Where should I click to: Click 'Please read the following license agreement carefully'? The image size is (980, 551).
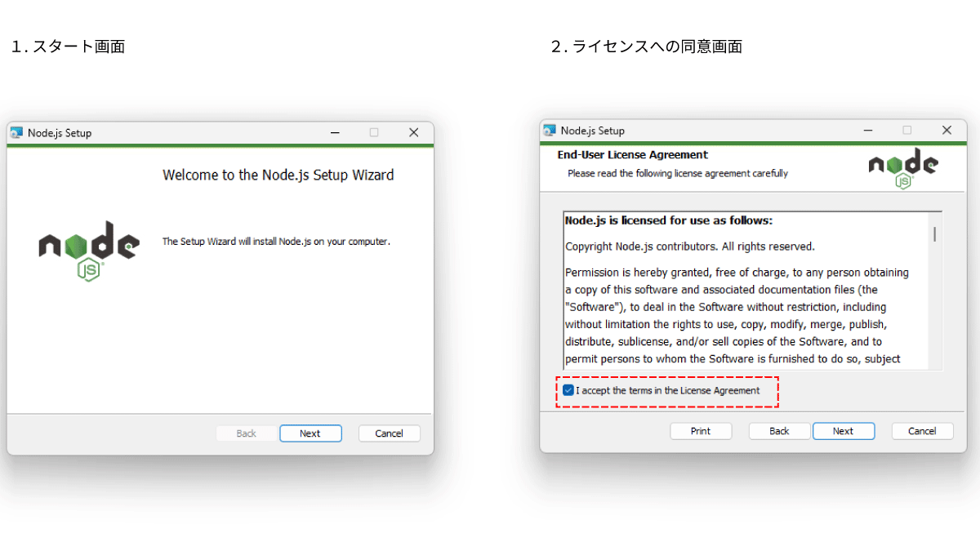click(x=678, y=174)
